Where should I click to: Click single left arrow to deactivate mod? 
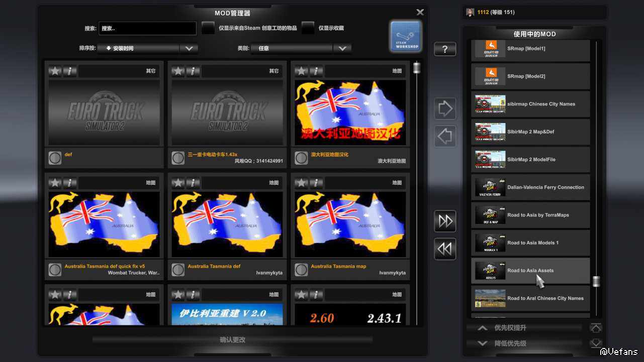click(445, 137)
